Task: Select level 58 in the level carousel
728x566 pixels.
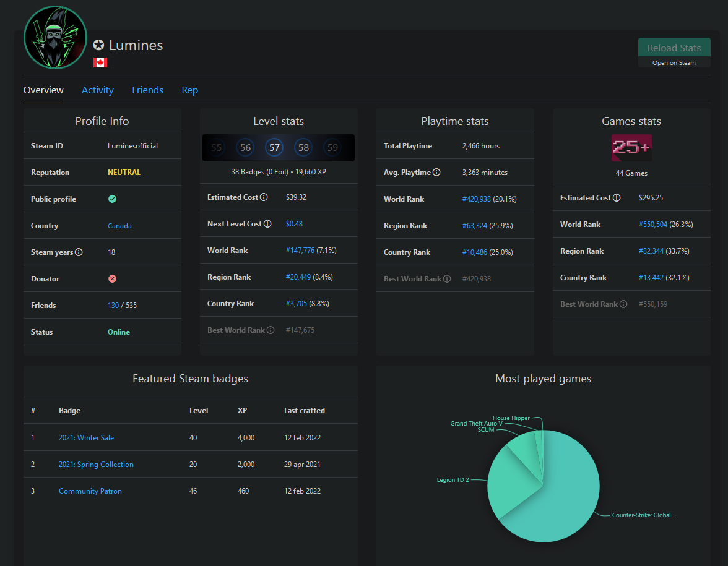Action: click(x=303, y=147)
